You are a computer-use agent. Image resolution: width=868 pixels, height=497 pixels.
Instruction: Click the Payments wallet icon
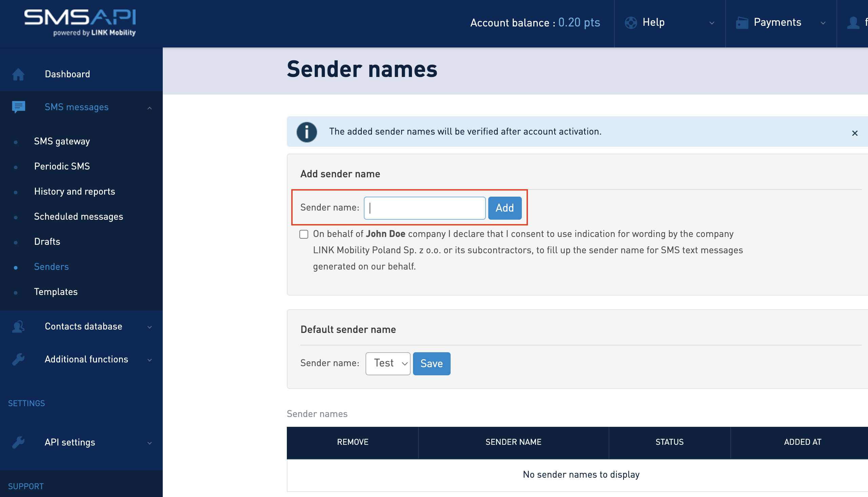tap(742, 23)
